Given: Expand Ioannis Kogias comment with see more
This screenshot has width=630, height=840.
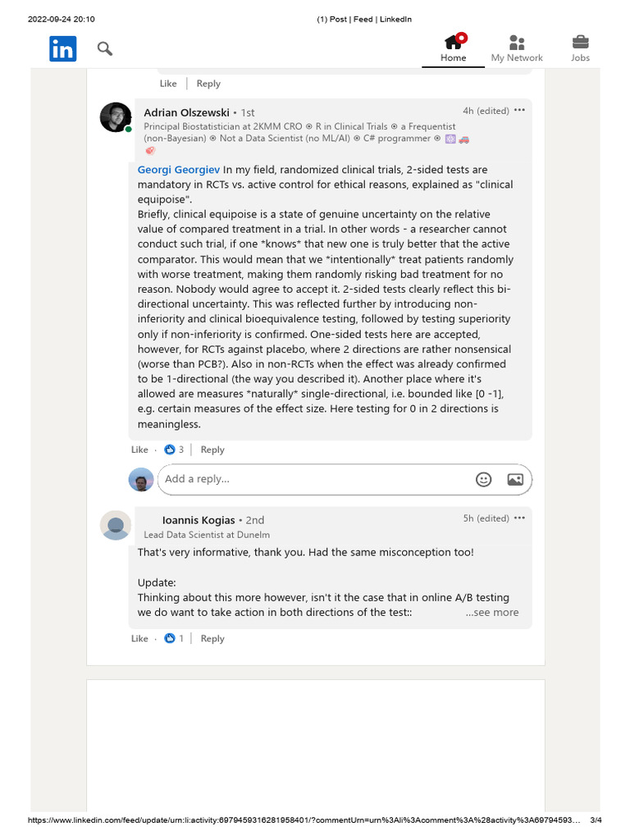Looking at the screenshot, I should tap(492, 612).
